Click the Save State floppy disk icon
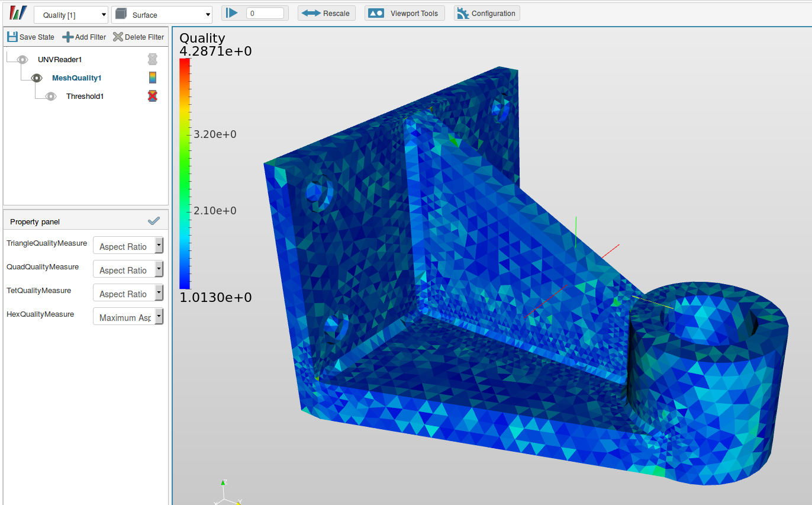812x505 pixels. click(x=12, y=37)
